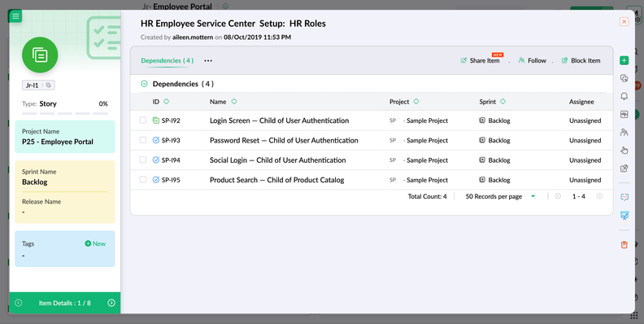Click the hand pointer icon in right sidebar
This screenshot has height=324, width=644.
point(624,150)
